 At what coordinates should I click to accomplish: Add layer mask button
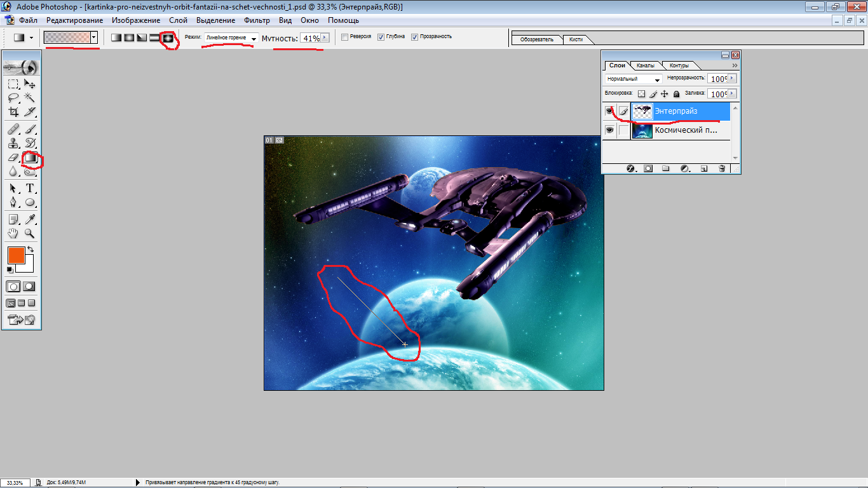coord(648,168)
